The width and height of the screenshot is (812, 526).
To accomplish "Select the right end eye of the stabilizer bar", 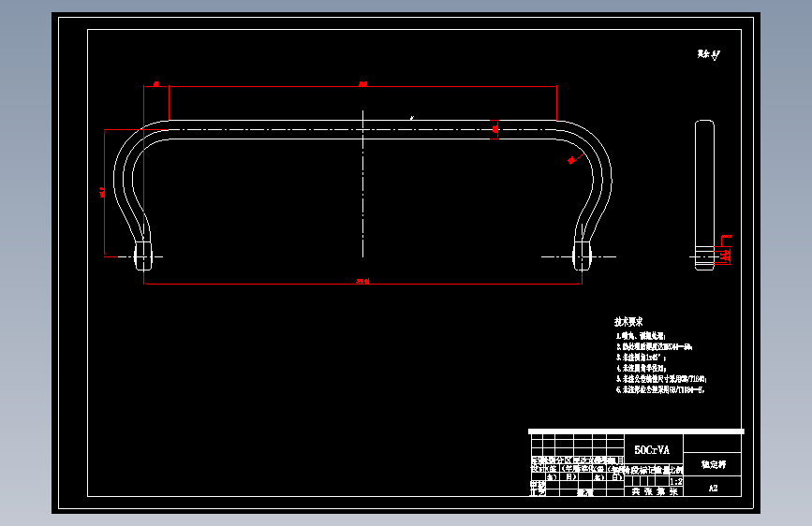I will (x=582, y=256).
